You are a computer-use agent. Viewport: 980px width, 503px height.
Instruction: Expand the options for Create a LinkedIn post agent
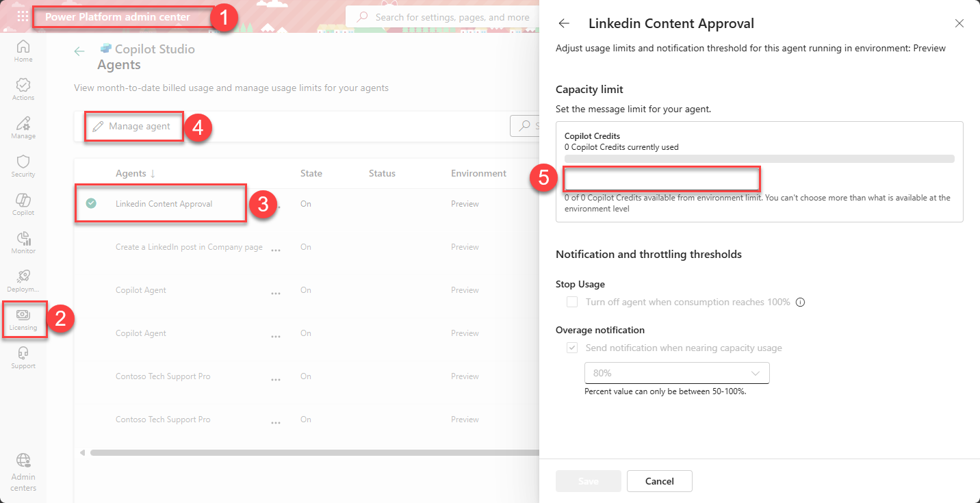276,248
